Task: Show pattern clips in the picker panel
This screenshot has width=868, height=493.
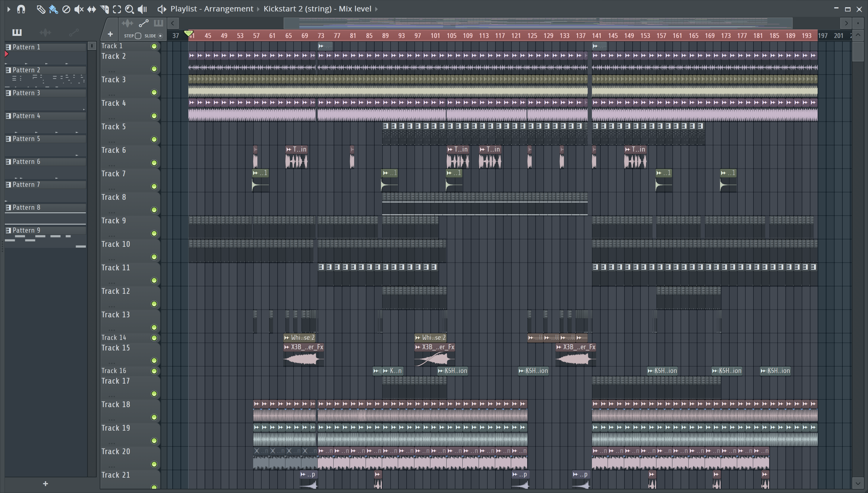Action: [17, 32]
